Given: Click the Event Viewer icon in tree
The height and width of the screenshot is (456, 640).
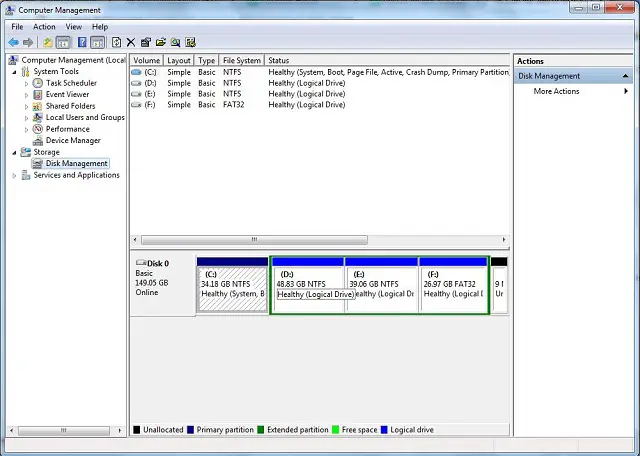Looking at the screenshot, I should (38, 94).
